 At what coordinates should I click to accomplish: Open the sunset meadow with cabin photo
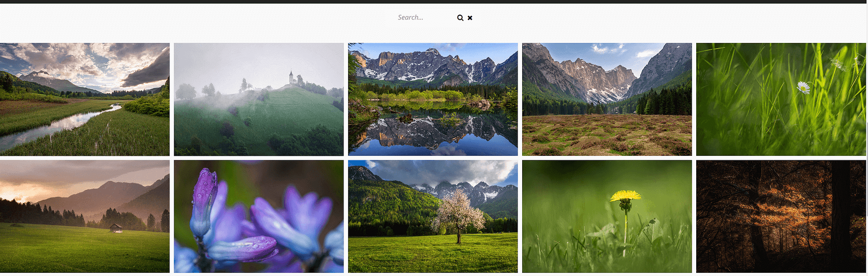(85, 216)
